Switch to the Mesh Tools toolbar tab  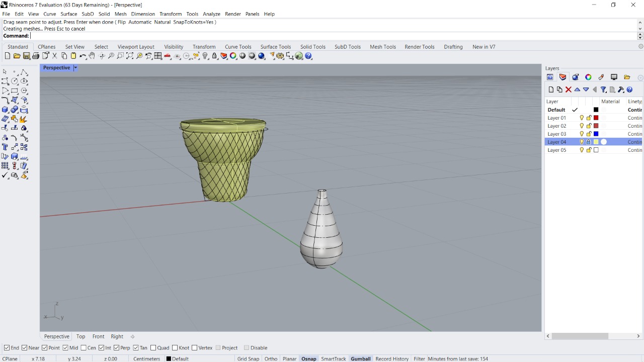click(x=383, y=47)
